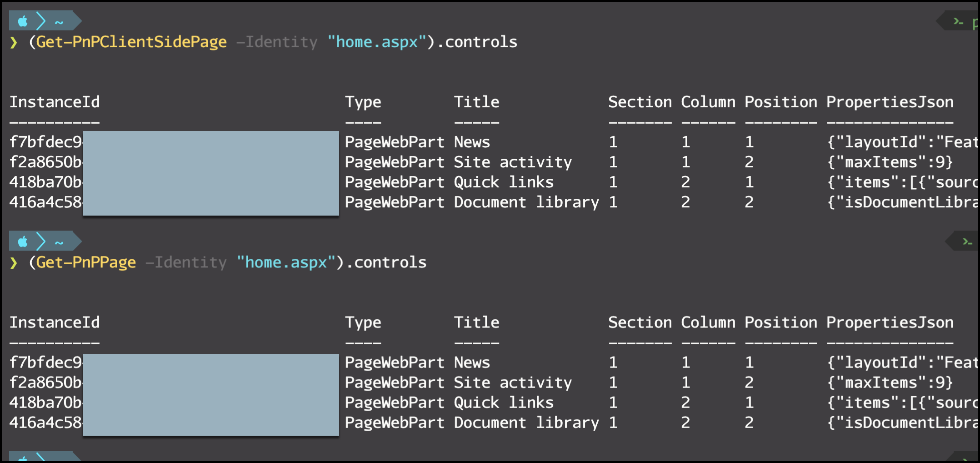Select the Apple logo in the top prompt segment
The width and height of the screenshot is (980, 463).
22,20
